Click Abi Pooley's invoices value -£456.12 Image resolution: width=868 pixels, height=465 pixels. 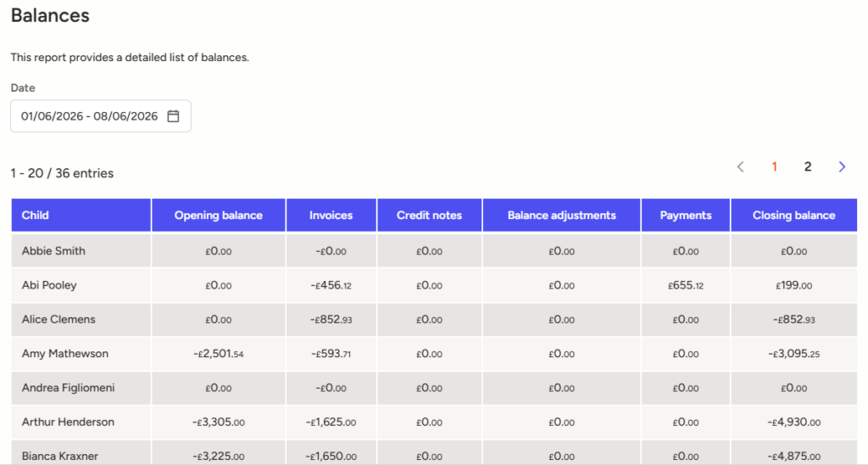click(331, 285)
